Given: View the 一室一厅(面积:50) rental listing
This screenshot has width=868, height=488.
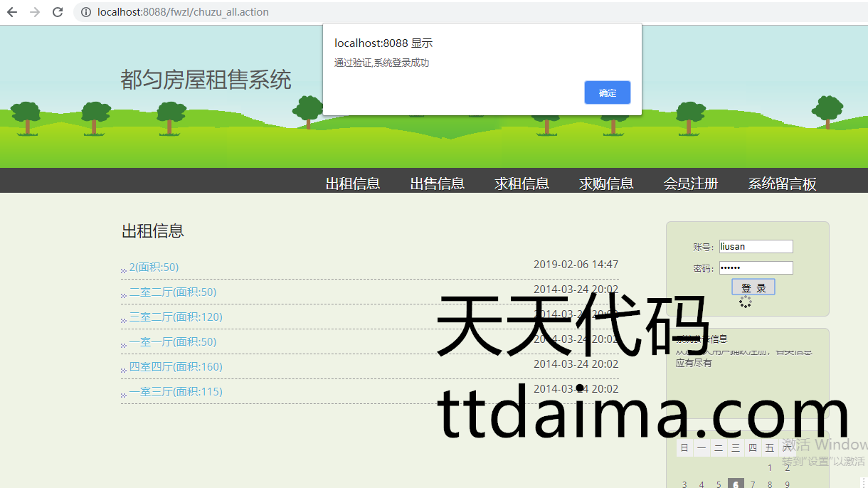Looking at the screenshot, I should click(172, 342).
